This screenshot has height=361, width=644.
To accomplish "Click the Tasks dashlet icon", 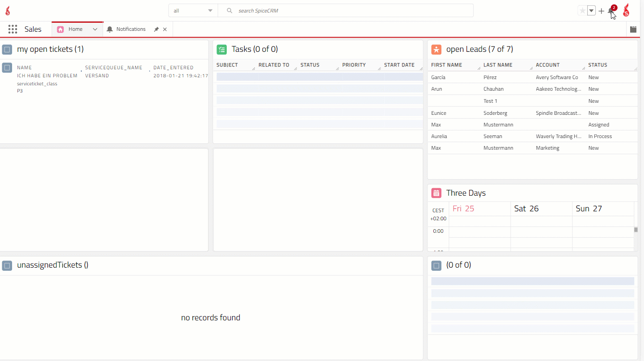I will pos(222,49).
